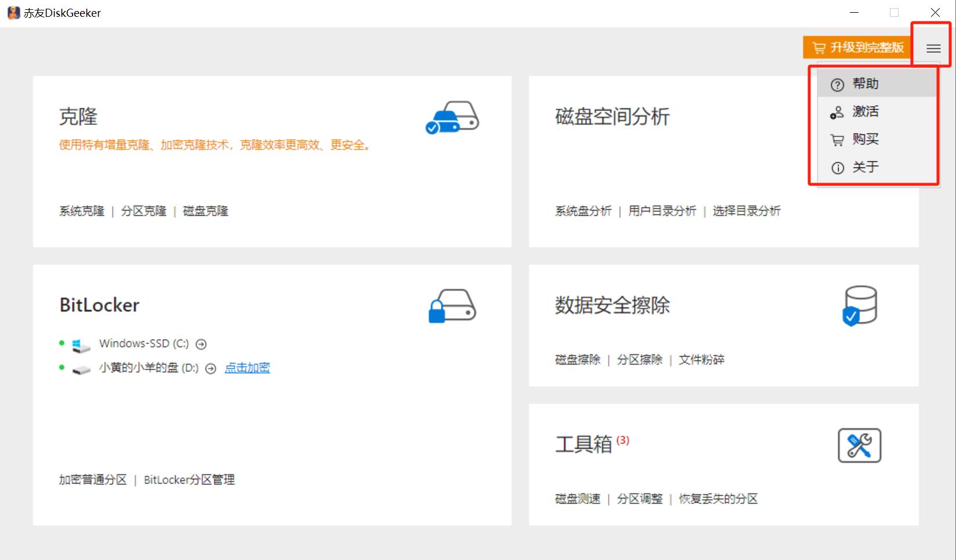Open 加密普通分区 option
Image resolution: width=956 pixels, height=560 pixels.
coord(93,479)
